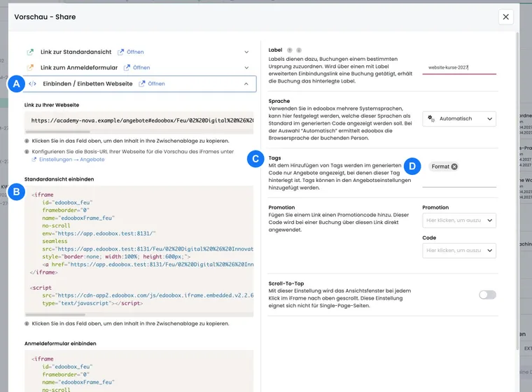Remove the Format tag via x icon
This screenshot has height=392, width=532.
[x=454, y=167]
